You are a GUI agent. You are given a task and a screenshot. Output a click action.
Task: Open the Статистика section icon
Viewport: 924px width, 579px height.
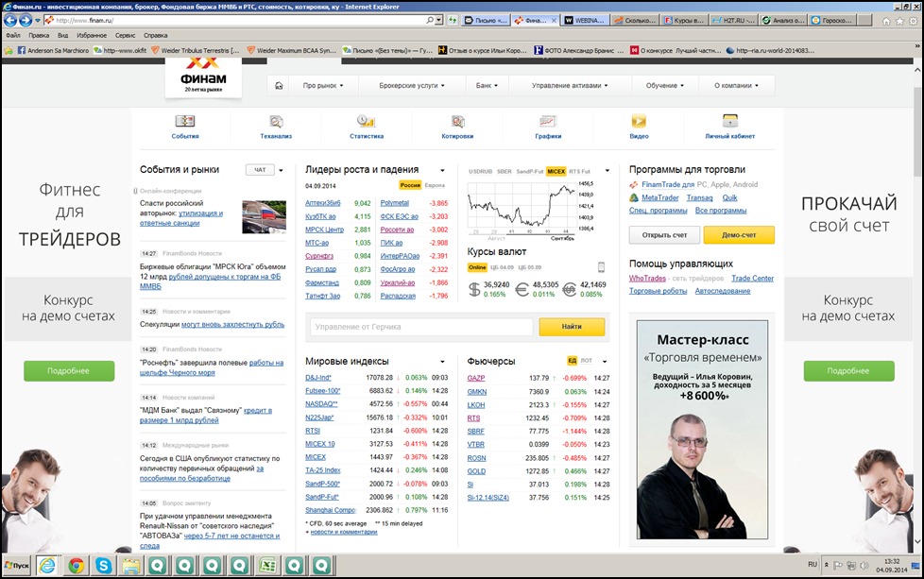366,121
